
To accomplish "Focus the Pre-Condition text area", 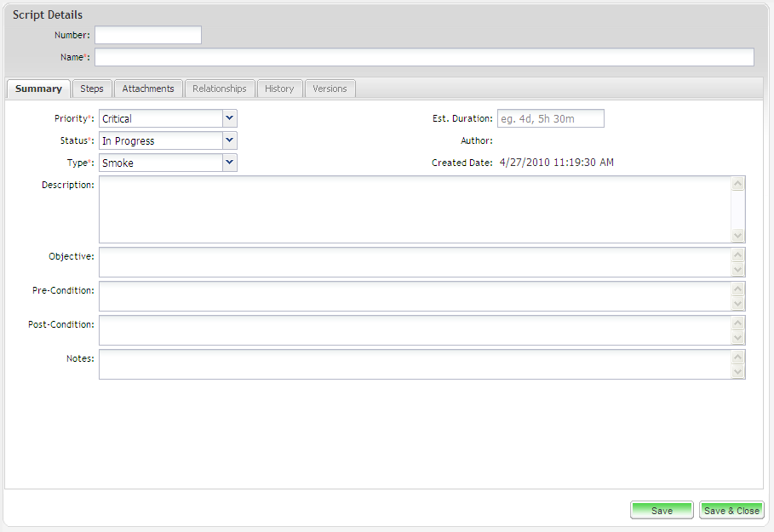I will click(415, 296).
